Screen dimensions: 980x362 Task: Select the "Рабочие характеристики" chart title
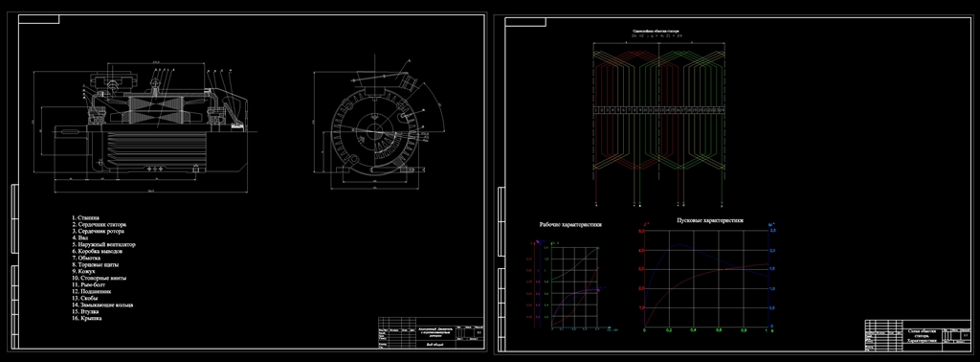570,224
